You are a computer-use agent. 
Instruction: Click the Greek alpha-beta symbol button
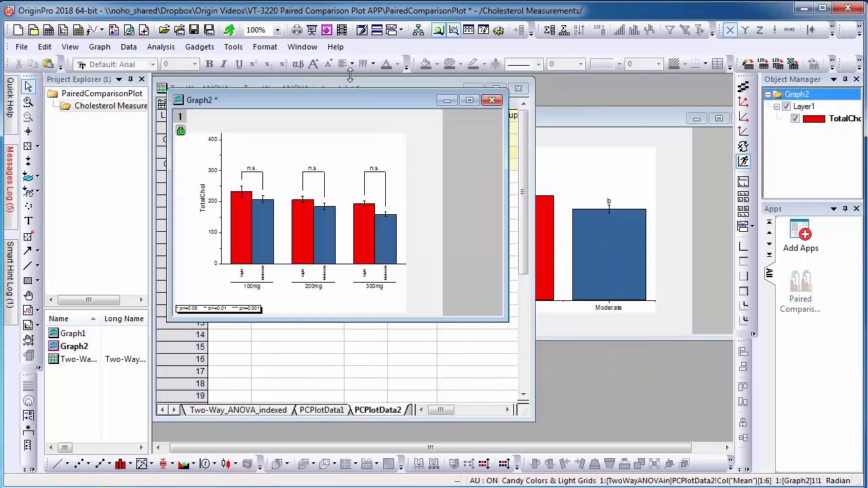tap(298, 64)
